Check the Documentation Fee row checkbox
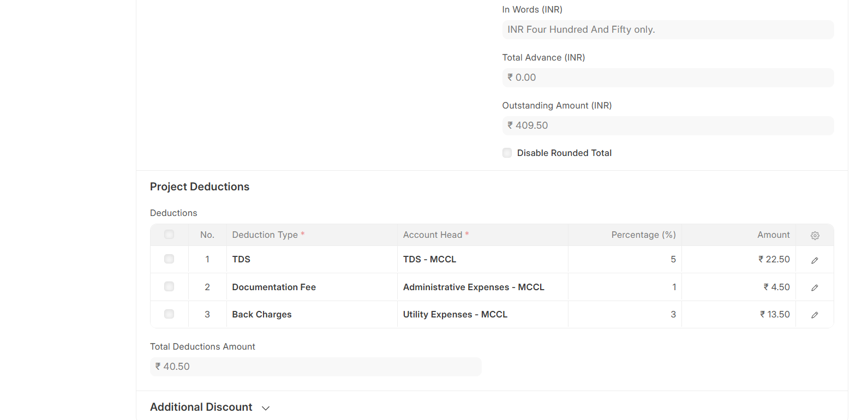The image size is (868, 420). click(x=169, y=286)
